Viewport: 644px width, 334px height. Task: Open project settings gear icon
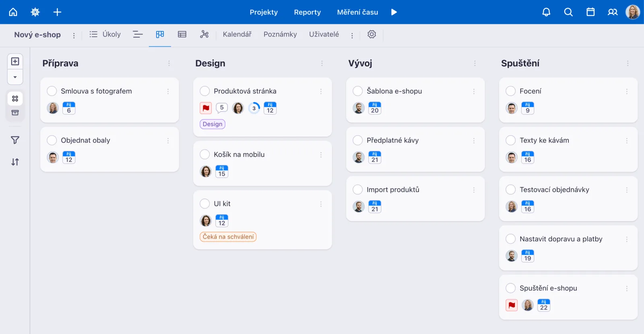(372, 35)
